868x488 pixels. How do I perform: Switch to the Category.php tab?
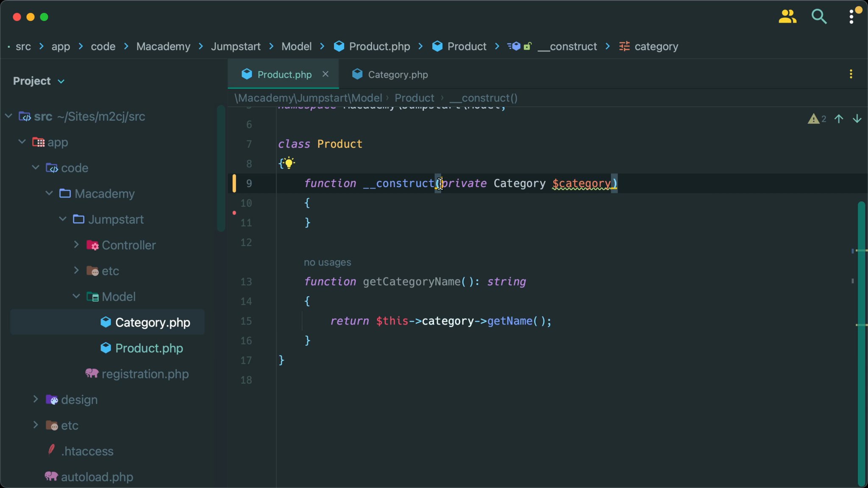[x=397, y=74]
